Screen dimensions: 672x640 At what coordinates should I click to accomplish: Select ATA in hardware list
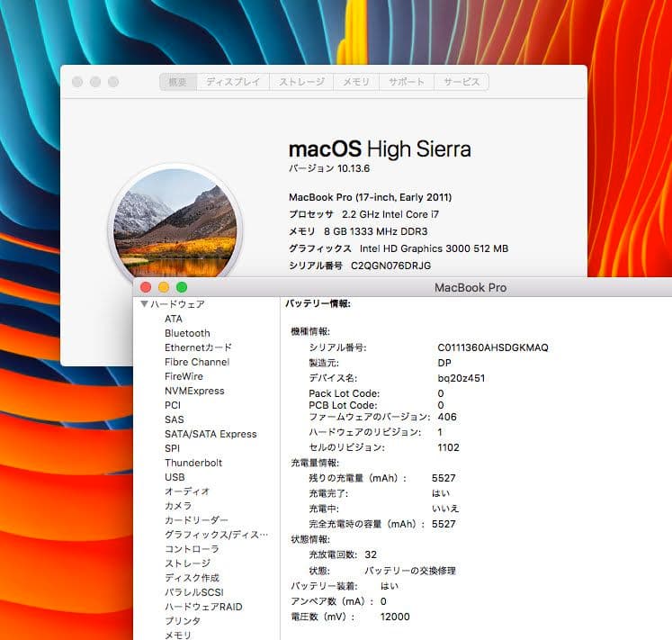coord(174,319)
